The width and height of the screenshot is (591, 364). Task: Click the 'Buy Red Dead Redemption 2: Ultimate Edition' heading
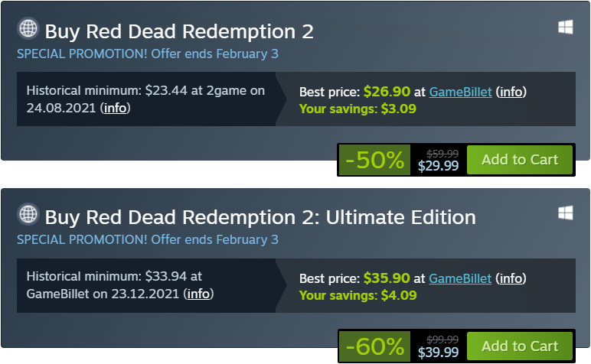tap(260, 216)
